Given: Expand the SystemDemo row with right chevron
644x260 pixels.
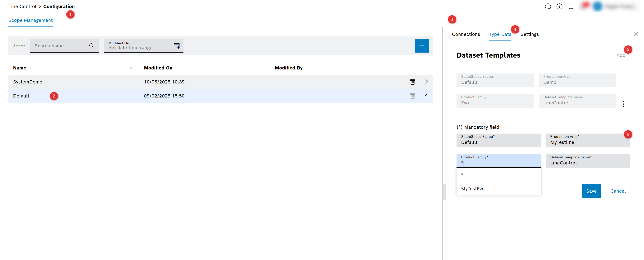Looking at the screenshot, I should click(x=426, y=82).
